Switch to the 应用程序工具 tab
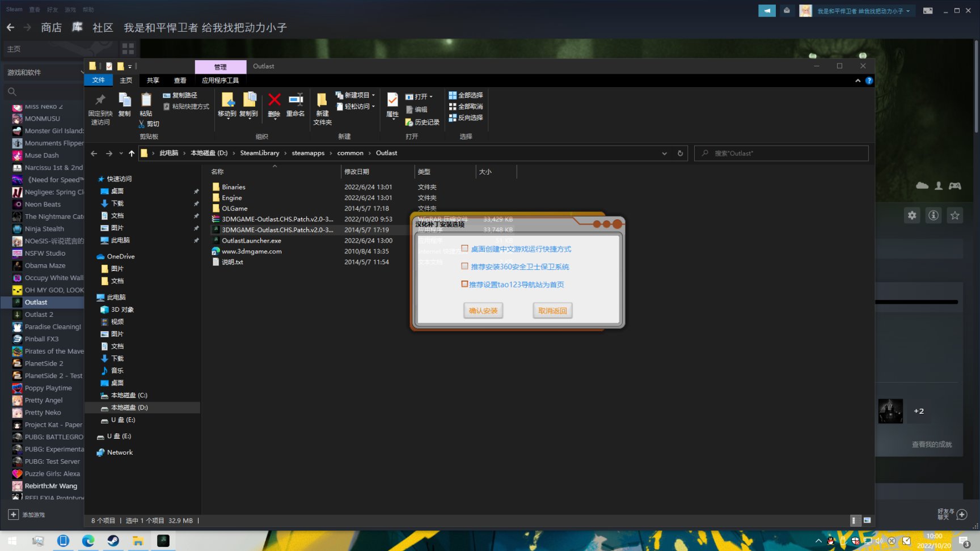The width and height of the screenshot is (980, 551). pos(221,80)
